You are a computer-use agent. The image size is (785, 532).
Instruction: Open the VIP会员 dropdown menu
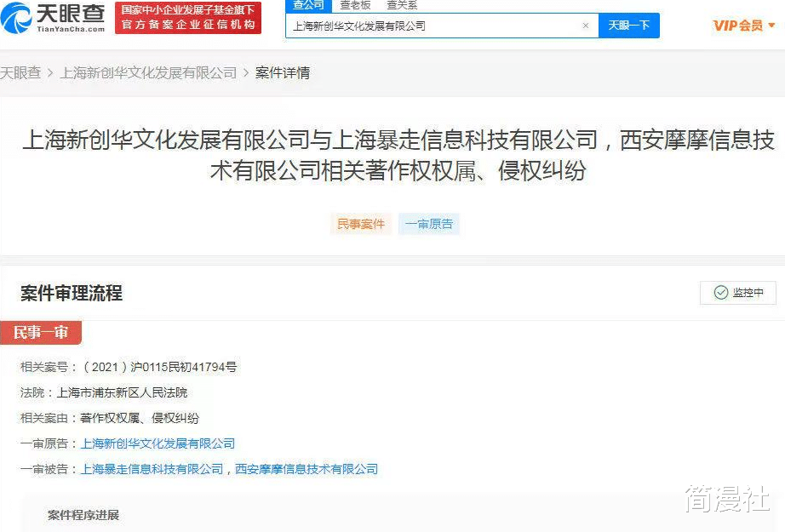pos(743,25)
